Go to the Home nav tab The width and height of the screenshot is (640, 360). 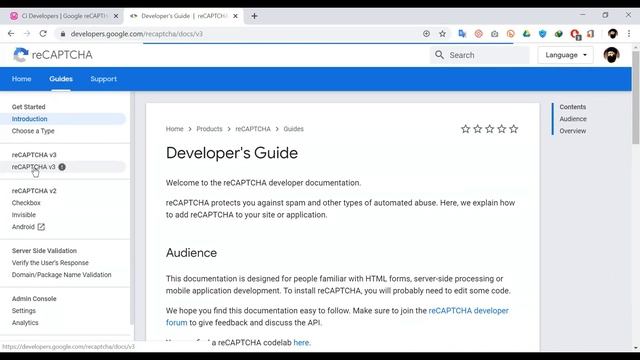pos(22,79)
